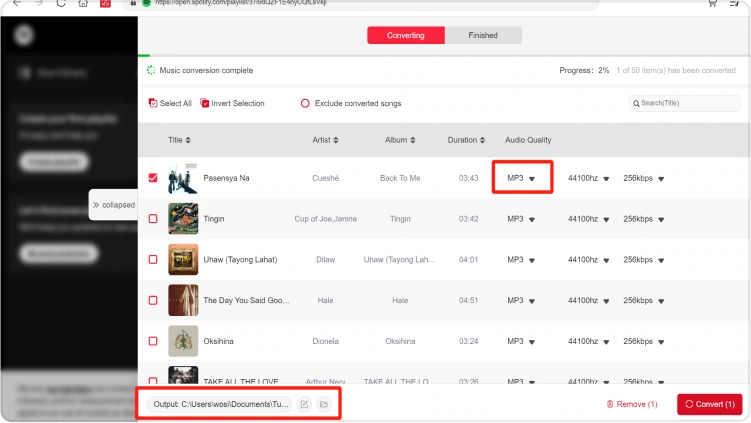The width and height of the screenshot is (751, 423).
Task: Open 256kbps dropdown for Hale row
Action: click(x=643, y=300)
